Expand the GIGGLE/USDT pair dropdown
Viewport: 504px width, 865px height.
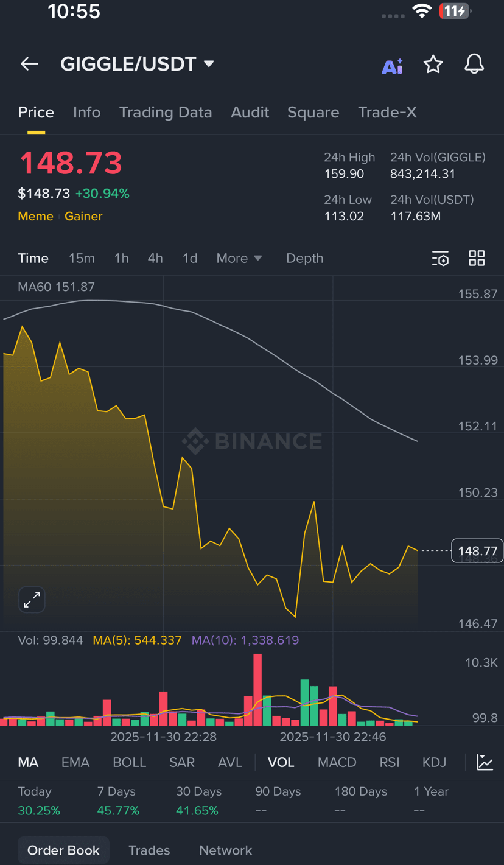pos(209,64)
